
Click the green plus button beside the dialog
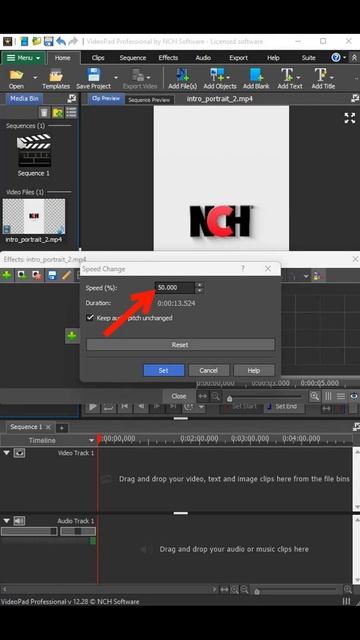click(72, 336)
